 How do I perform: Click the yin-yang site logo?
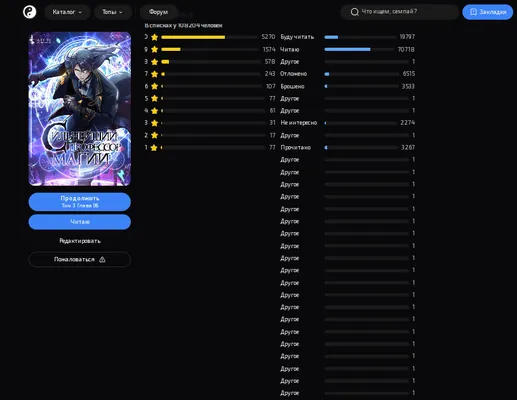point(29,12)
